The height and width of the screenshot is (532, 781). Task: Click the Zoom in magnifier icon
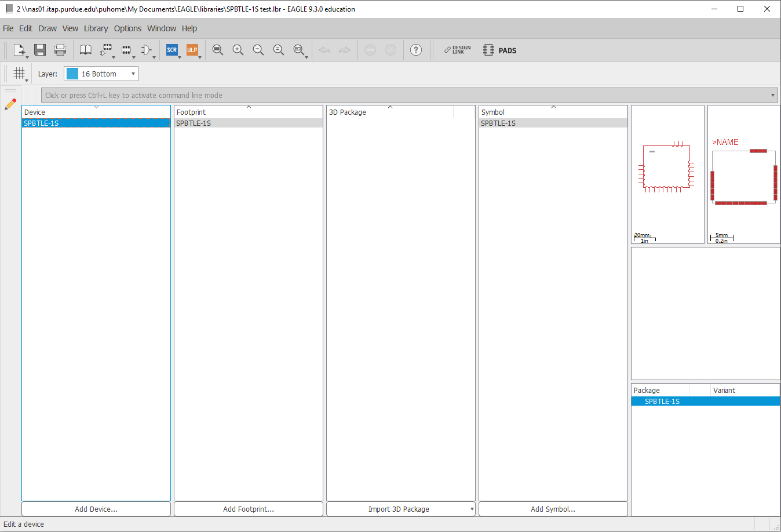point(238,50)
